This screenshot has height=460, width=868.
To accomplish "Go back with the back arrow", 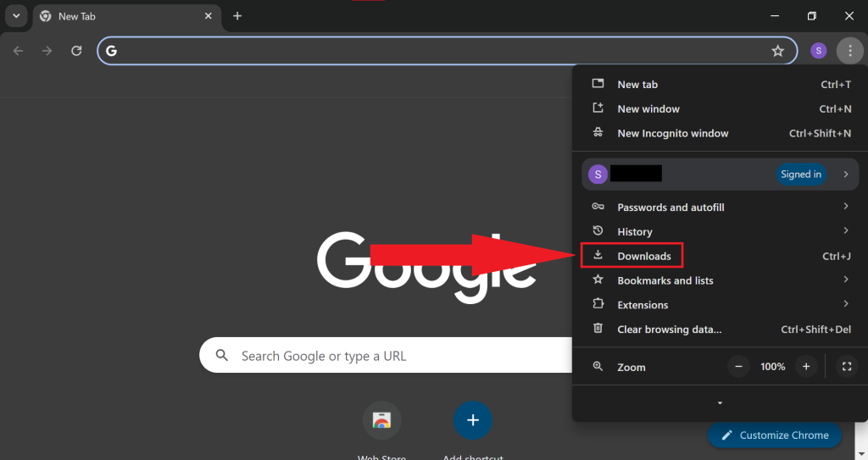I will [x=19, y=51].
